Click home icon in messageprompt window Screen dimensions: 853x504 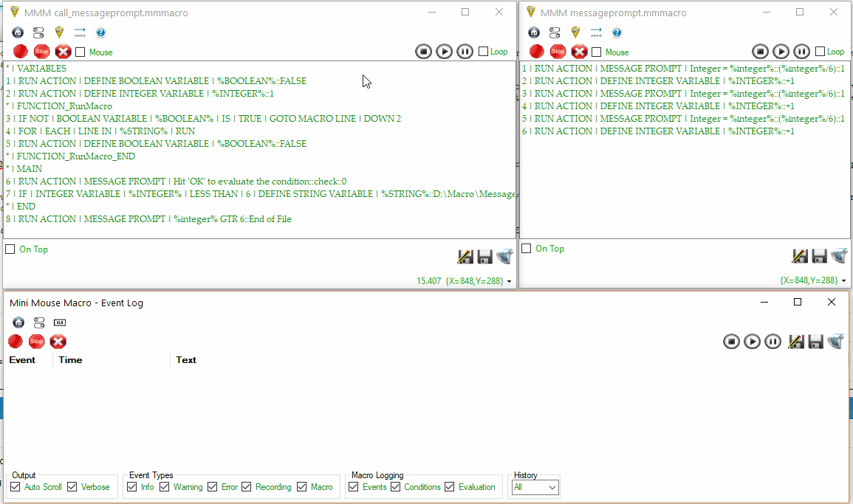[534, 32]
